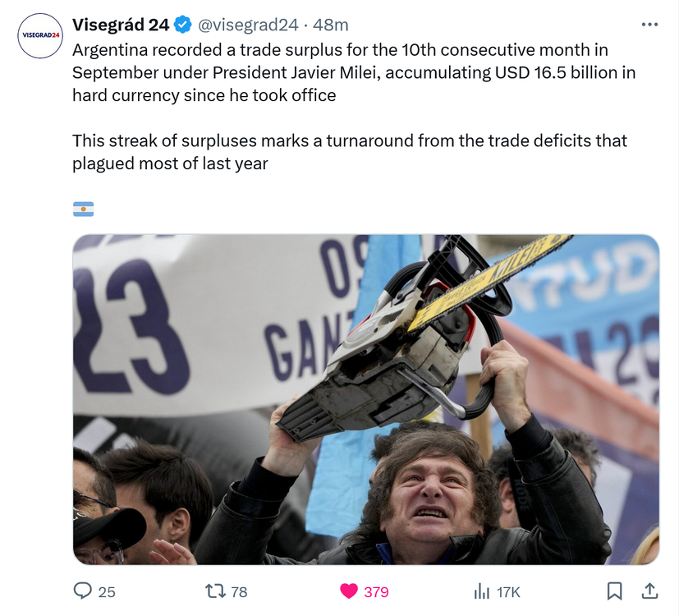Open the three-dot more options menu
This screenshot has height=616, width=679.
click(649, 25)
